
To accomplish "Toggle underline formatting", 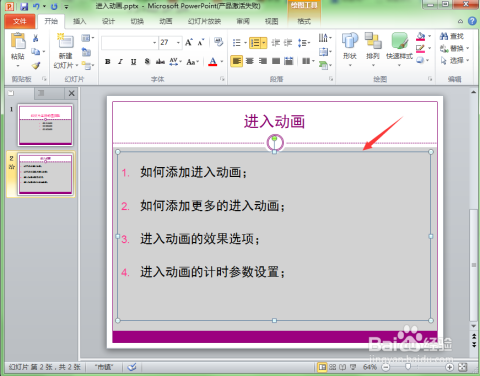I will (x=133, y=61).
